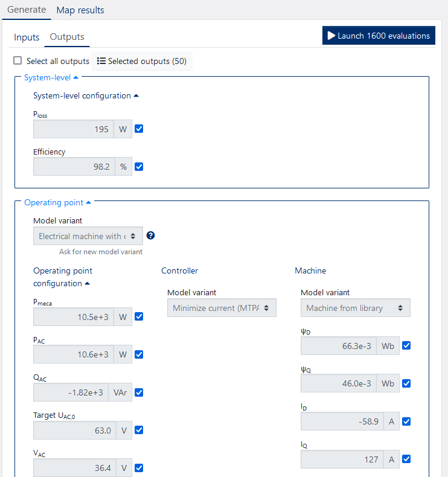Uncheck the Ploss output checkbox
The image size is (448, 477).
[139, 129]
